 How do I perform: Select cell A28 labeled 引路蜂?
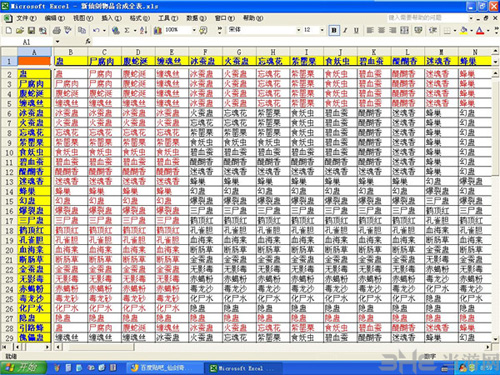[34, 327]
